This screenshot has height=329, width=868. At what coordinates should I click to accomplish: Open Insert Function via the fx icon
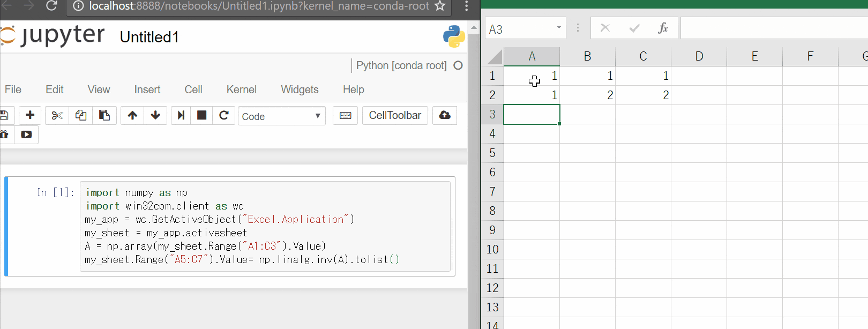pyautogui.click(x=663, y=28)
